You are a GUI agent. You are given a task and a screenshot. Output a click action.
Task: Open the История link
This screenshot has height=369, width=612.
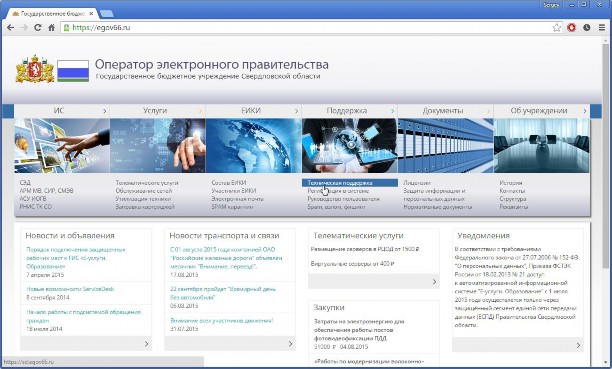pos(511,183)
